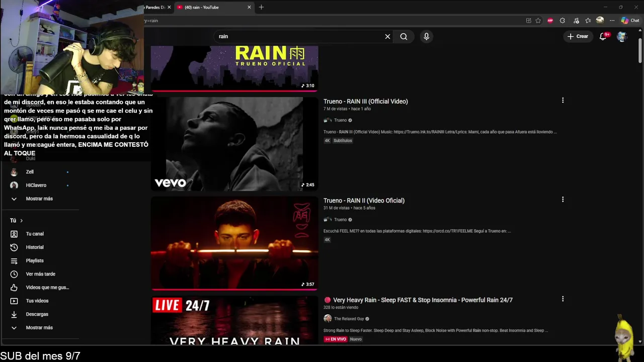Click the app-available icon in the address bar
644x362 pixels.
[x=528, y=21]
